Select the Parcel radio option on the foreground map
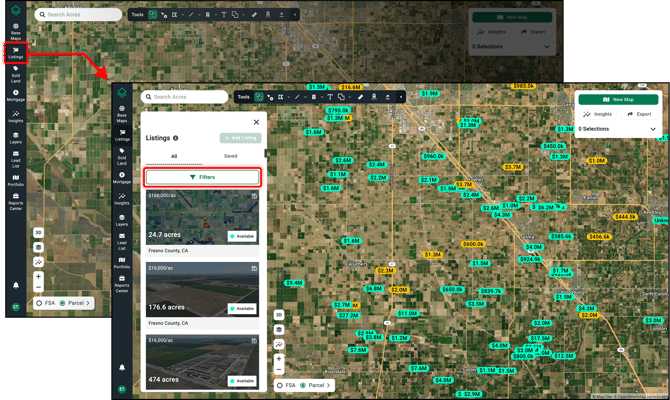 [302, 384]
